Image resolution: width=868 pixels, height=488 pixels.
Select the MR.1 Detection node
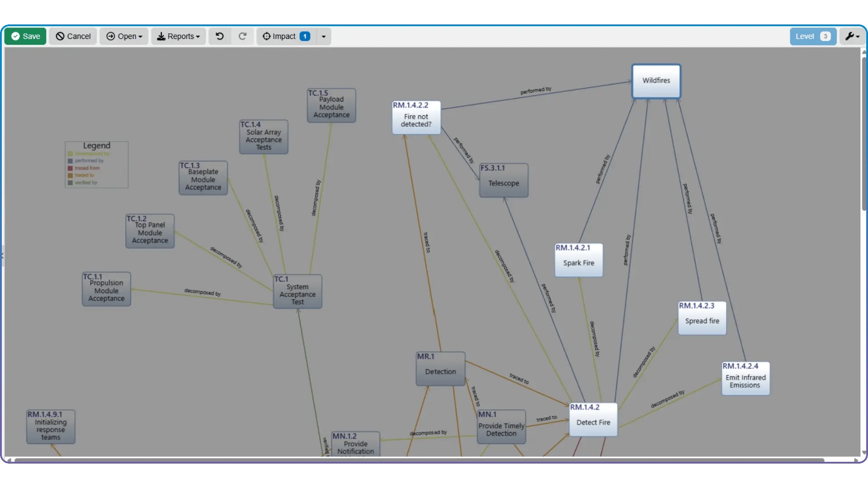(x=440, y=369)
